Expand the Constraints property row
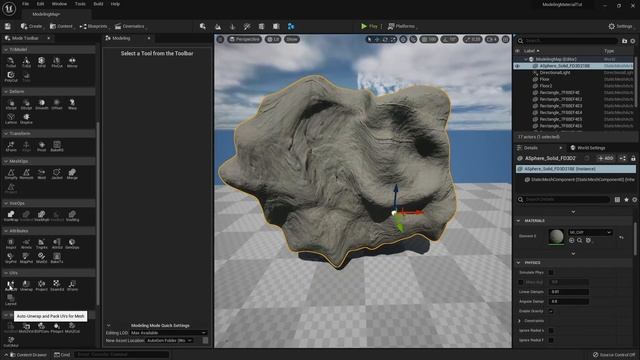This screenshot has width=640, height=360. (x=520, y=321)
